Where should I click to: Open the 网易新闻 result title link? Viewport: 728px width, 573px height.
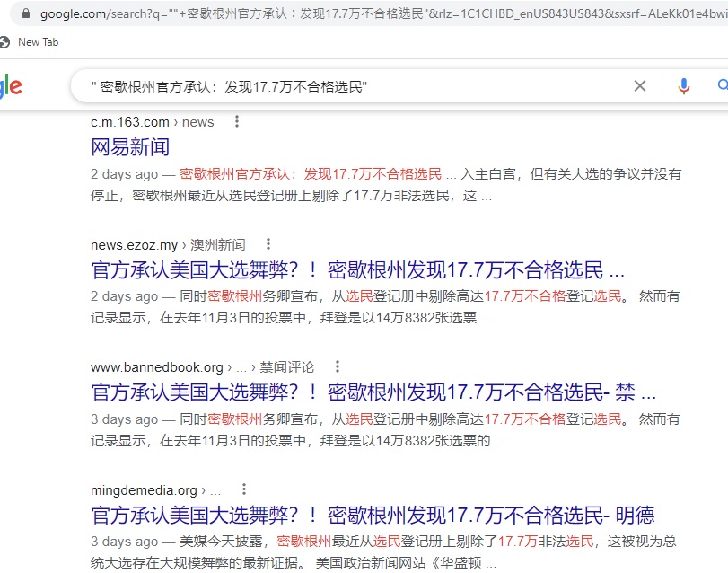[130, 147]
